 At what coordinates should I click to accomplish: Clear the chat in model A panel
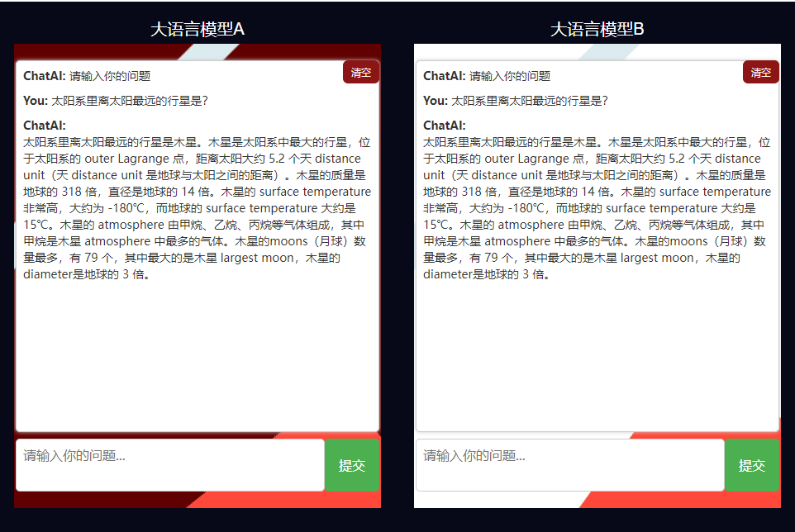(x=361, y=73)
